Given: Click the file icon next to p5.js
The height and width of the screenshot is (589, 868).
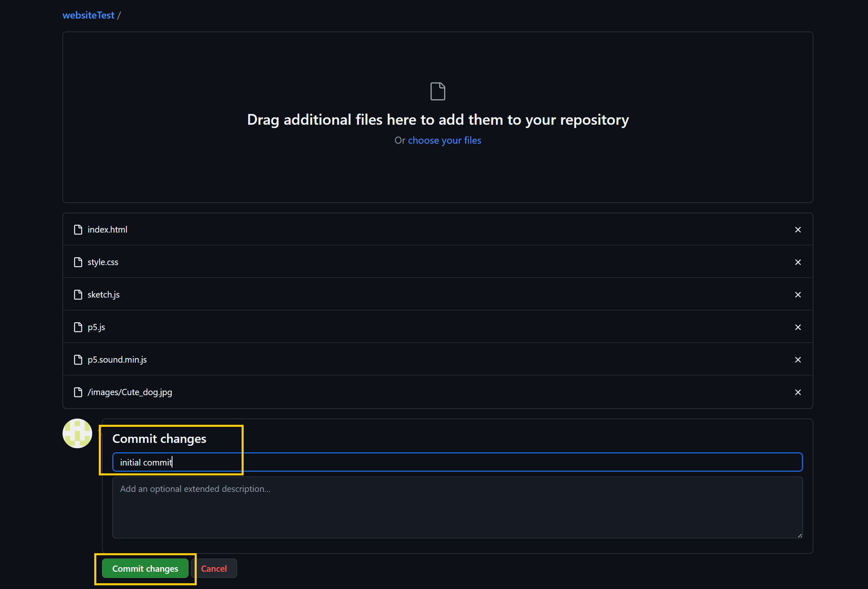Looking at the screenshot, I should [78, 327].
